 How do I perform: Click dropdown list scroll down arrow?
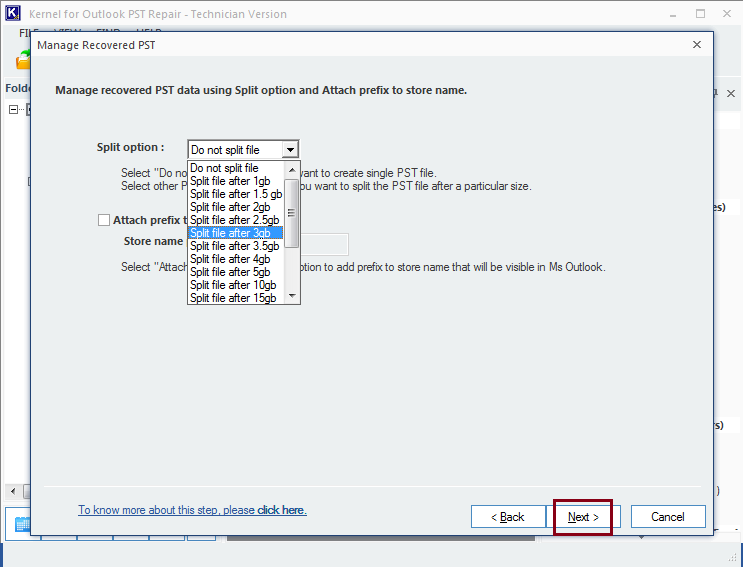click(292, 296)
